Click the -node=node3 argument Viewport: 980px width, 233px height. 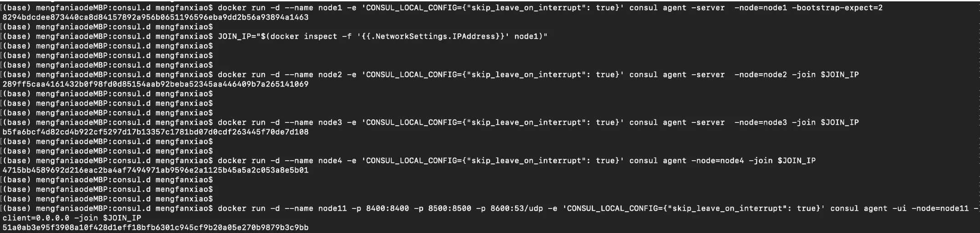[761, 122]
